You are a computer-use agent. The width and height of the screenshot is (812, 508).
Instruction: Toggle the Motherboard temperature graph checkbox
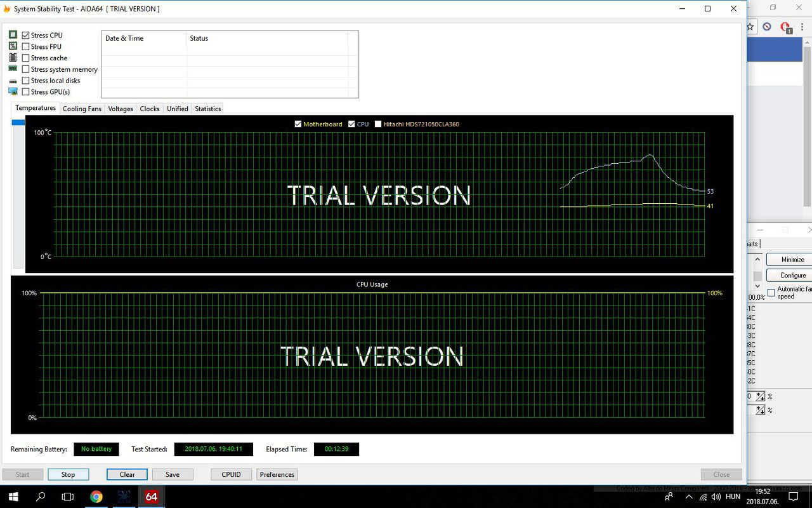point(298,124)
